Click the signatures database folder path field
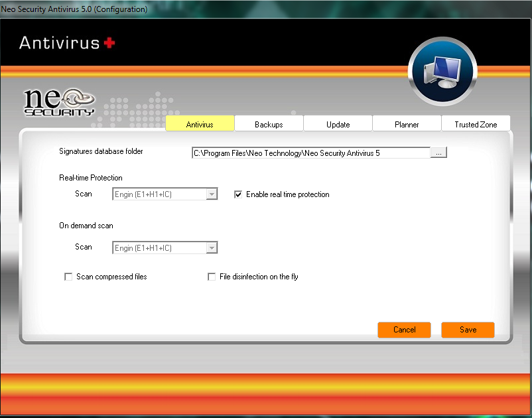The width and height of the screenshot is (532, 418). (311, 153)
